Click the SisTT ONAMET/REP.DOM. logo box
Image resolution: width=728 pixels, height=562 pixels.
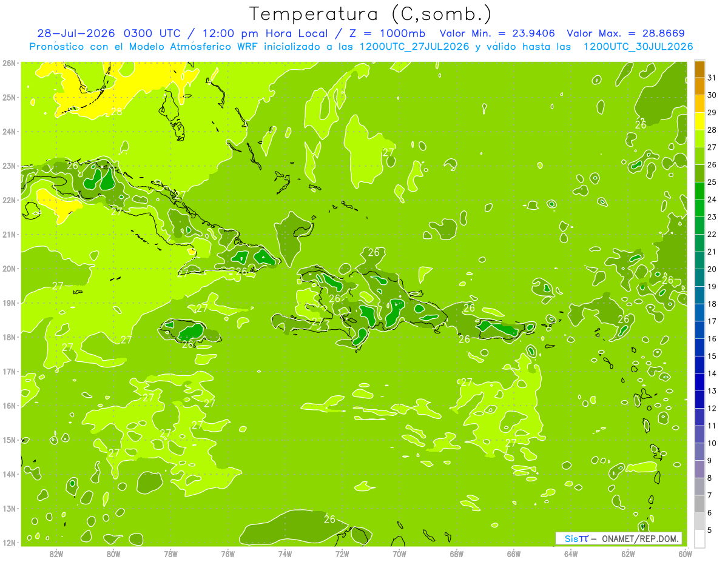[619, 538]
